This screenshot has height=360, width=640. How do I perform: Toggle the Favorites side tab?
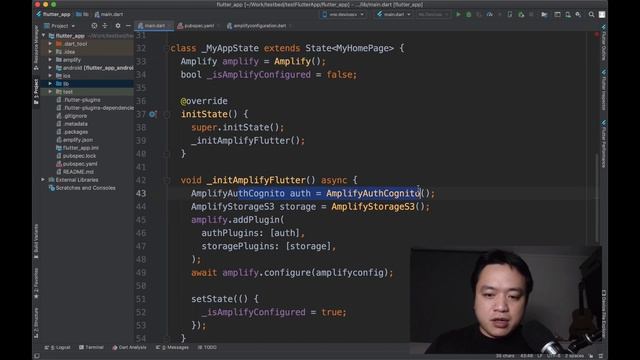(x=36, y=283)
